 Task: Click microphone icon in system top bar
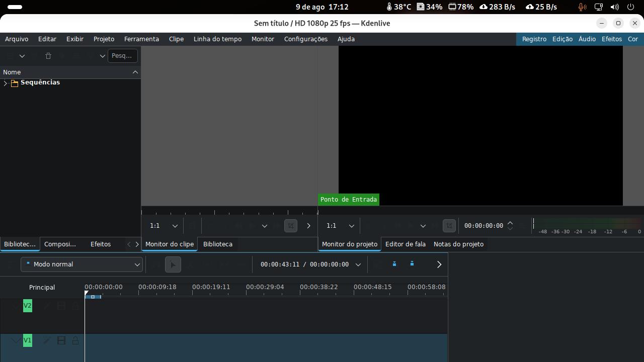click(582, 7)
